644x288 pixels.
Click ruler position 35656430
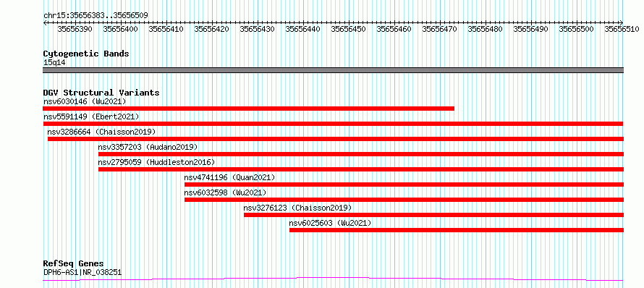(x=257, y=29)
